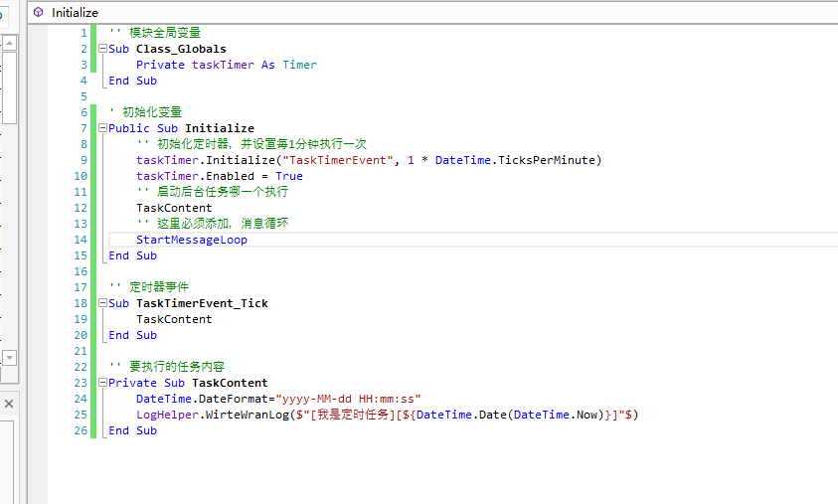
Task: Place cursor on 'Class_Globals' sub name
Action: pyautogui.click(x=181, y=49)
